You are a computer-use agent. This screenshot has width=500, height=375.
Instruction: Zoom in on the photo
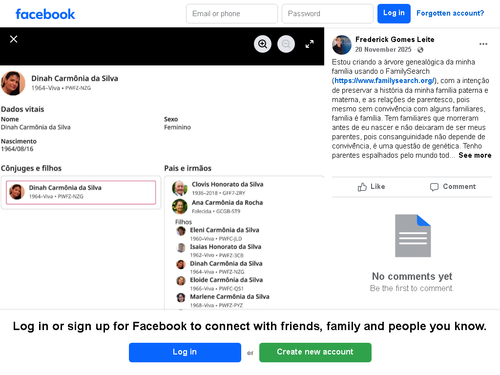coord(263,44)
